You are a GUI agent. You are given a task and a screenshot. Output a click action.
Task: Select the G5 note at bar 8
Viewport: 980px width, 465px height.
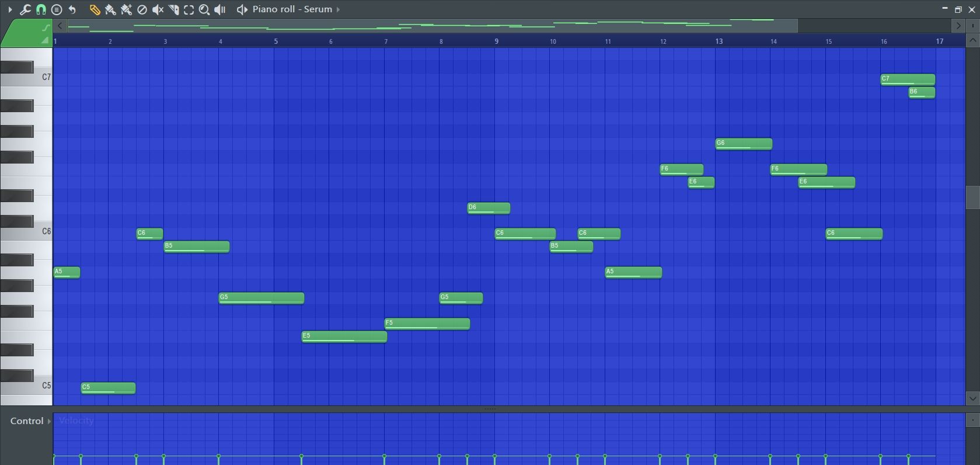coord(461,298)
